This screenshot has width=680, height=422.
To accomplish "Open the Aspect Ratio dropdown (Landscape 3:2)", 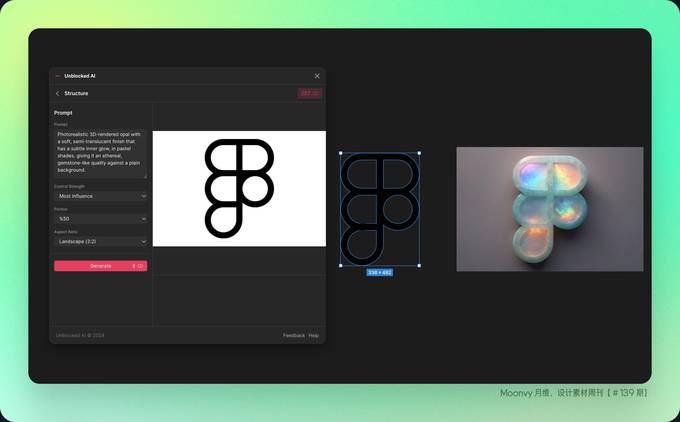I will tap(101, 241).
